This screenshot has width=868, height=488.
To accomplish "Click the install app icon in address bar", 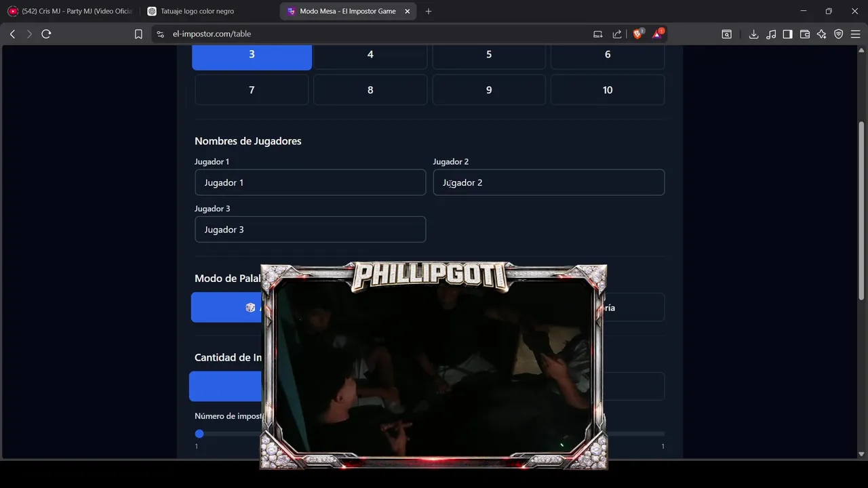I will point(597,34).
